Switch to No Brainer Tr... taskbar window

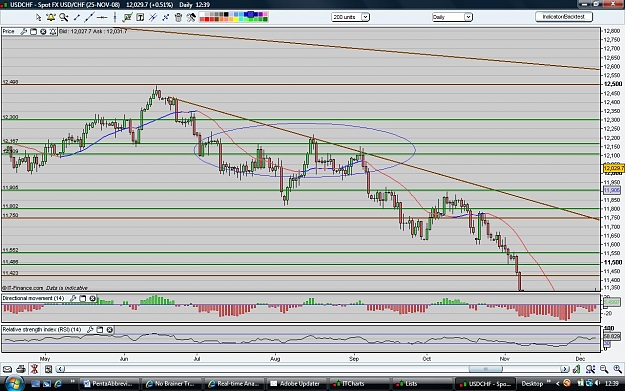[172, 384]
